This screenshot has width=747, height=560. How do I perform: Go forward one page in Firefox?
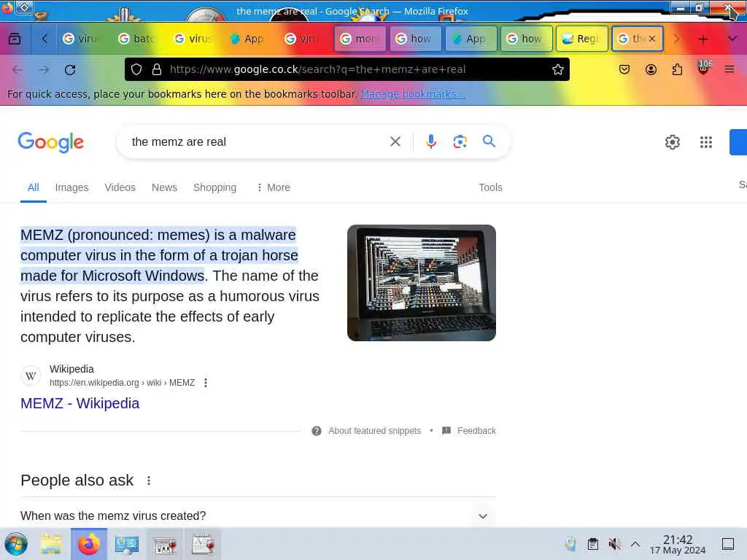point(44,69)
